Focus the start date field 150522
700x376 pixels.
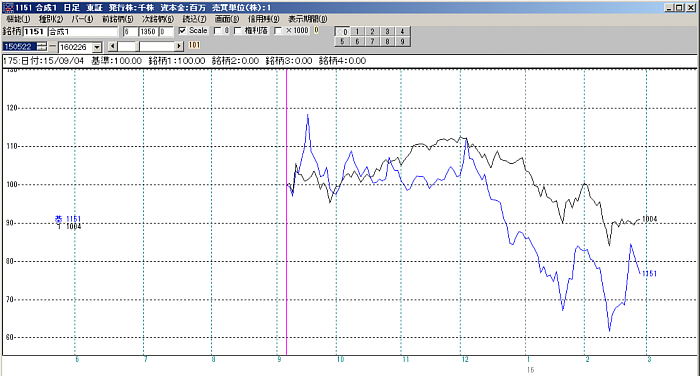[x=20, y=46]
